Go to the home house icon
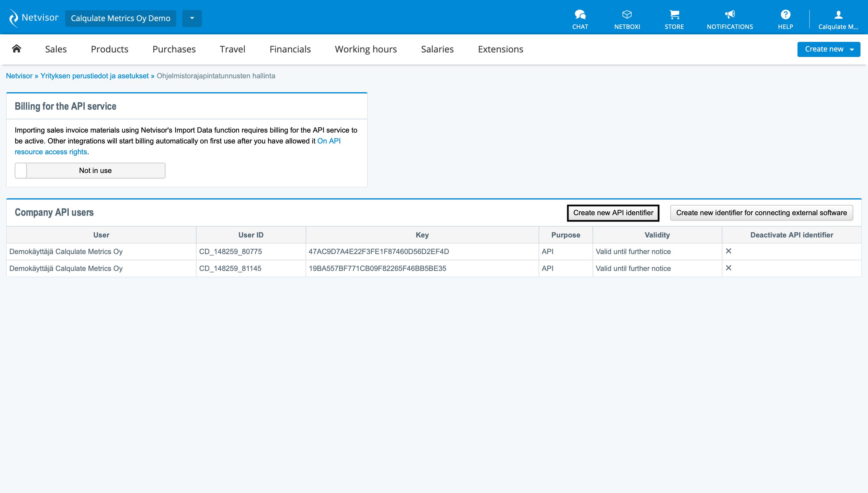Image resolution: width=868 pixels, height=493 pixels. (x=17, y=49)
